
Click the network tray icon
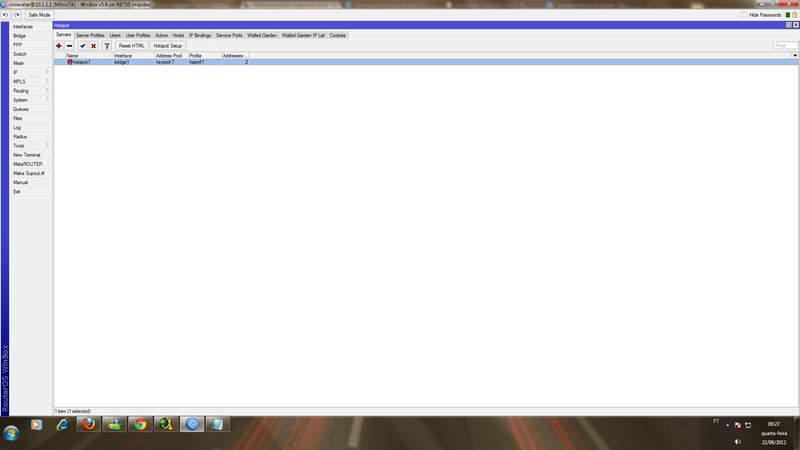[748, 425]
